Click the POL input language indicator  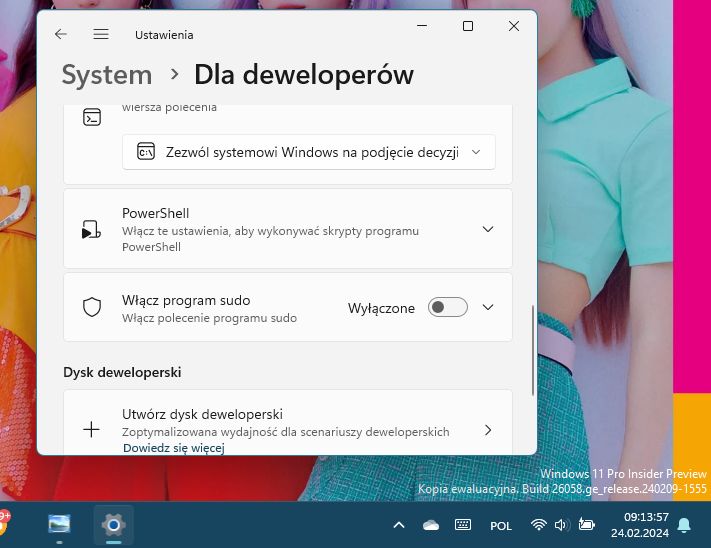[x=501, y=526]
